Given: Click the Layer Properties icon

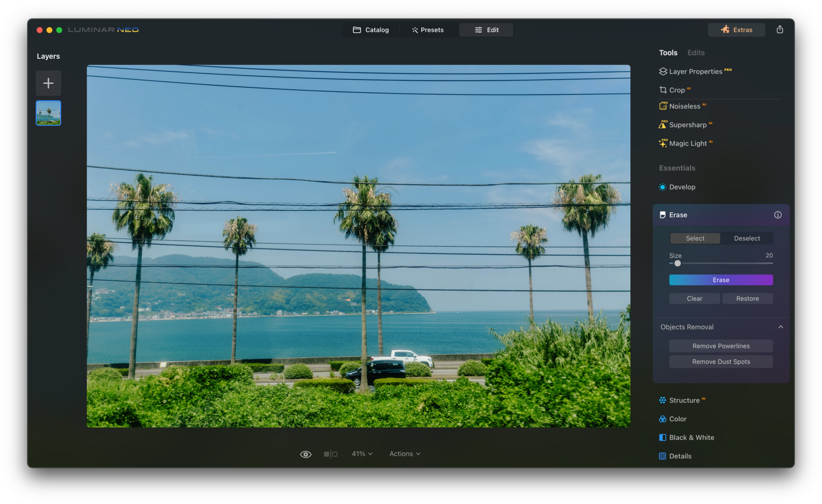Looking at the screenshot, I should pyautogui.click(x=663, y=71).
